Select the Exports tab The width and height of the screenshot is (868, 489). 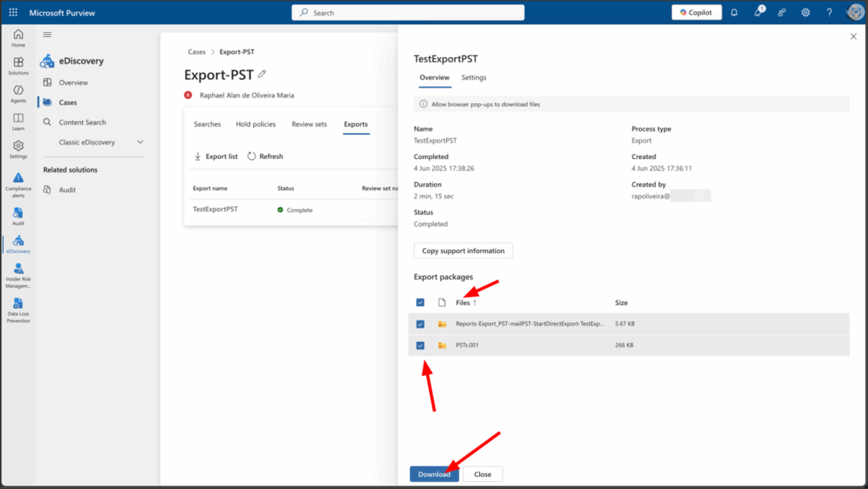tap(355, 124)
